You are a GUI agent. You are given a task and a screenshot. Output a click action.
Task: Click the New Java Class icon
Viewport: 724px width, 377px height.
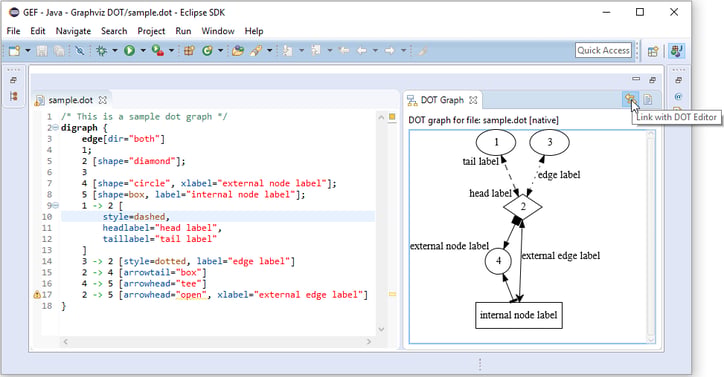(x=207, y=50)
